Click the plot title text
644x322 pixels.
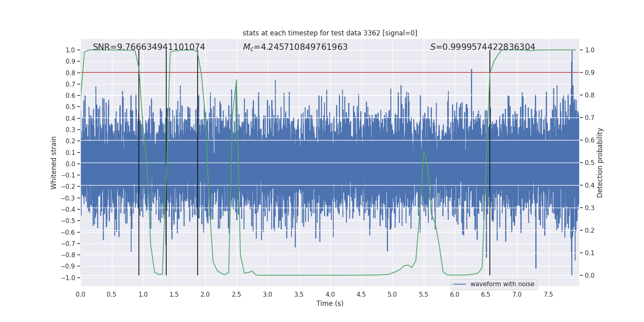click(330, 33)
